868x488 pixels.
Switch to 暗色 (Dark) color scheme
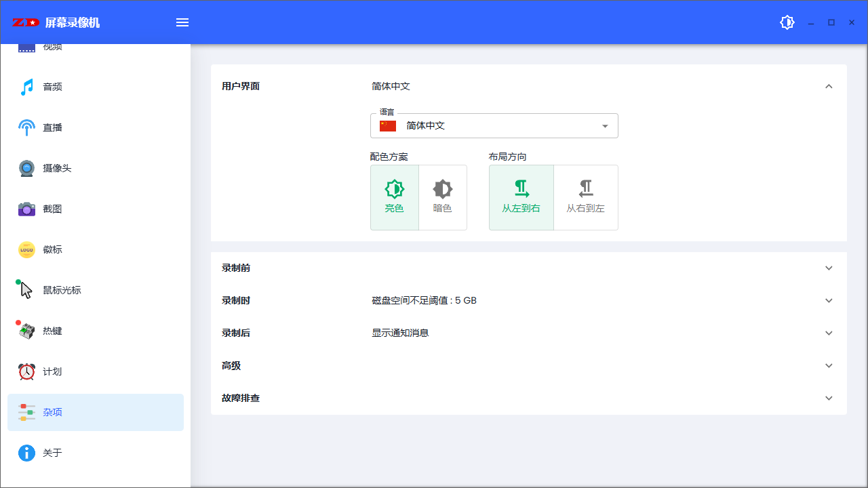442,197
